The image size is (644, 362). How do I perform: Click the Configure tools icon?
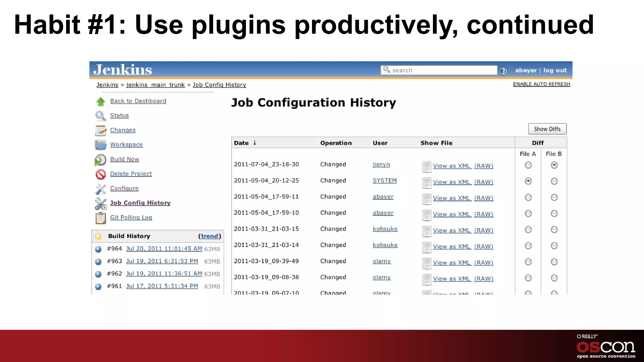(x=101, y=189)
